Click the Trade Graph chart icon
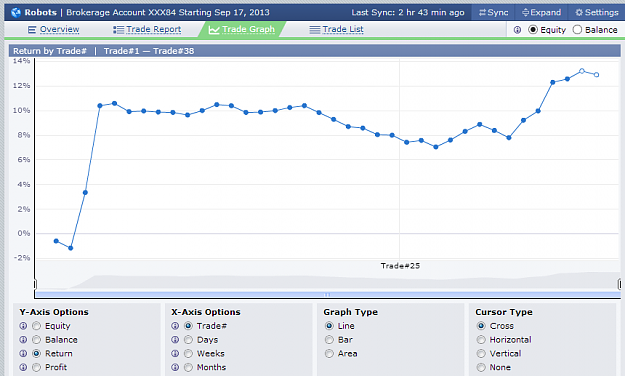Image resolution: width=625 pixels, height=376 pixels. point(214,30)
